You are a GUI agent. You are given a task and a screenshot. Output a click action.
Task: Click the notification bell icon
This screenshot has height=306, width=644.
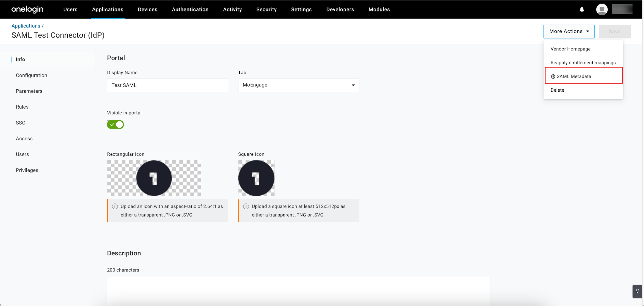point(582,9)
